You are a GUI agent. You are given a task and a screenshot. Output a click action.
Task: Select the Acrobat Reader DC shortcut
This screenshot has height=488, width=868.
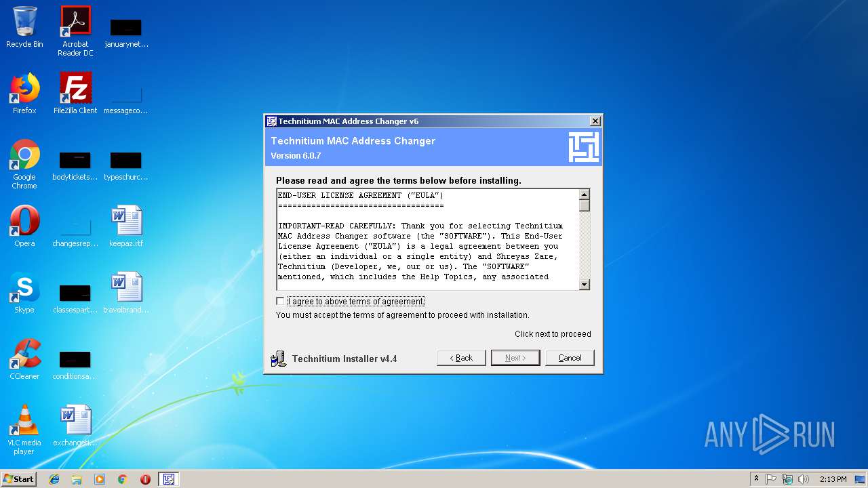pyautogui.click(x=75, y=31)
